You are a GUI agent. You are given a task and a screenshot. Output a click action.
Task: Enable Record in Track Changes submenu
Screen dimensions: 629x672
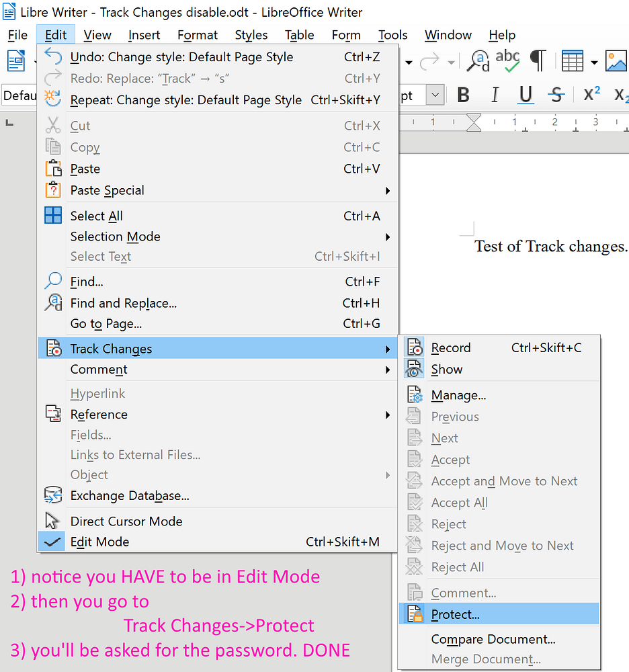click(x=450, y=347)
